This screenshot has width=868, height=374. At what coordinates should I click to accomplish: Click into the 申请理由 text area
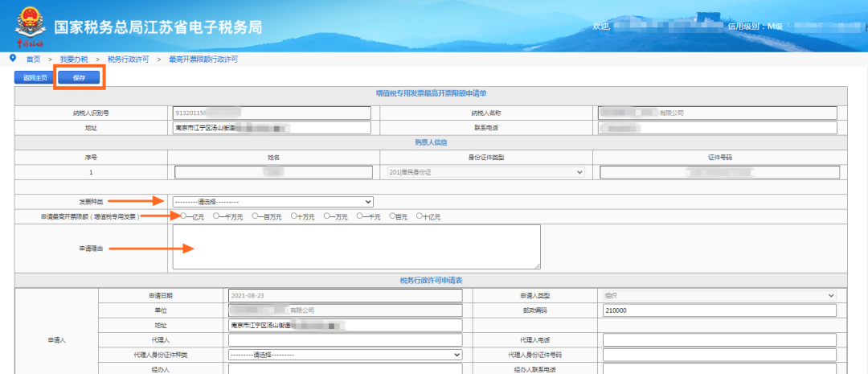coord(357,247)
